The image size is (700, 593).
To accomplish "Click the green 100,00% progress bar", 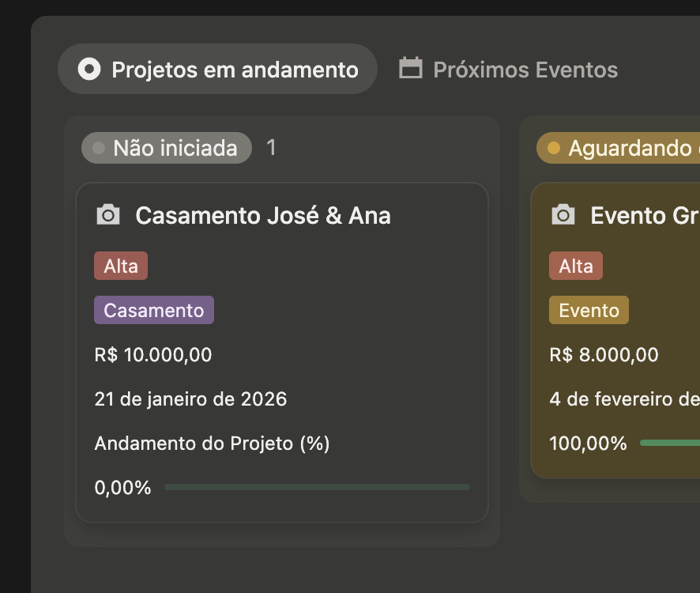I will pyautogui.click(x=669, y=443).
